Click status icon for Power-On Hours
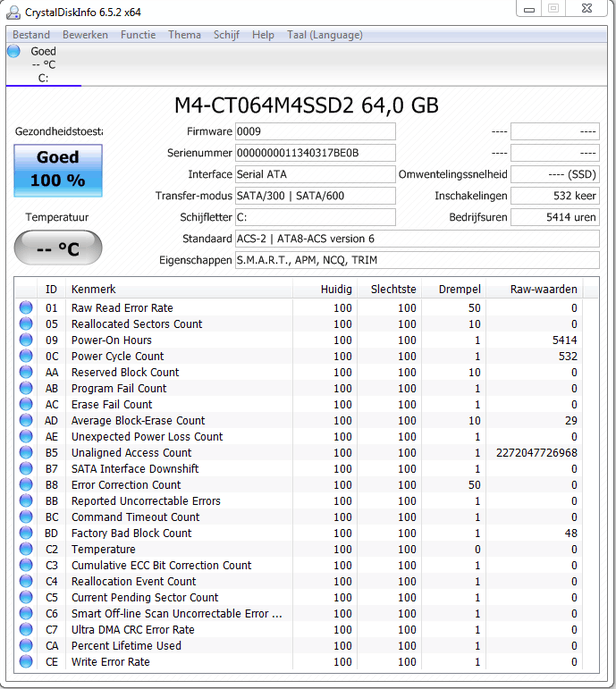This screenshot has width=616, height=689. (x=26, y=340)
